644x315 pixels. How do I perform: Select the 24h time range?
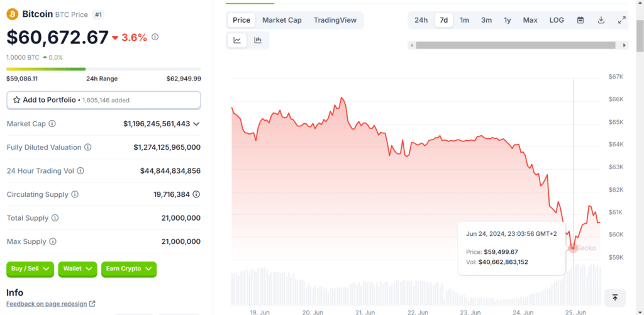click(421, 20)
